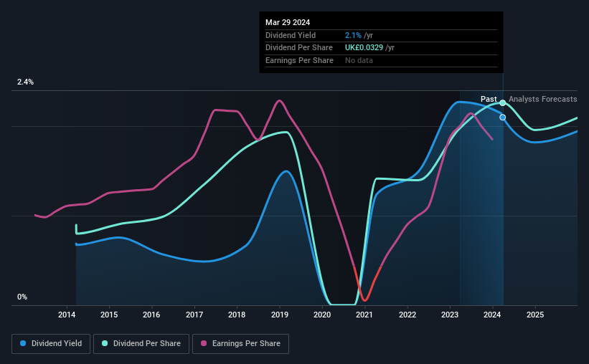Click the Mar 29 2024 tooltip date
This screenshot has height=364, width=589.
click(288, 22)
